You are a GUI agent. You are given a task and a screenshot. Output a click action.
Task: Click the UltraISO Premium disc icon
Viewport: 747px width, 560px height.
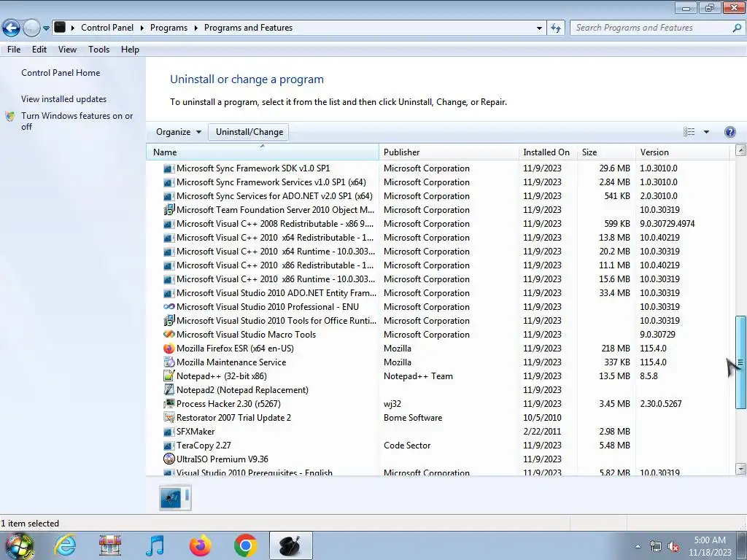169,459
